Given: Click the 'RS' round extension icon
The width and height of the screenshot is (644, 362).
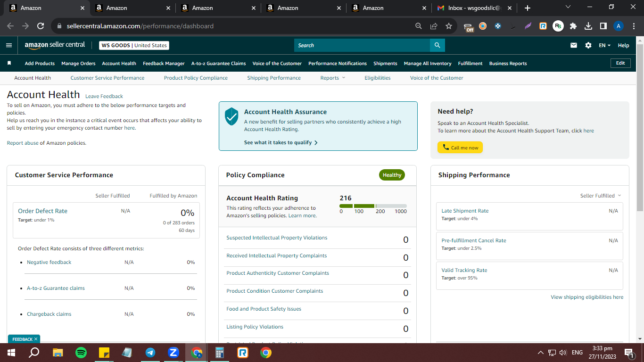Looking at the screenshot, I should (558, 26).
